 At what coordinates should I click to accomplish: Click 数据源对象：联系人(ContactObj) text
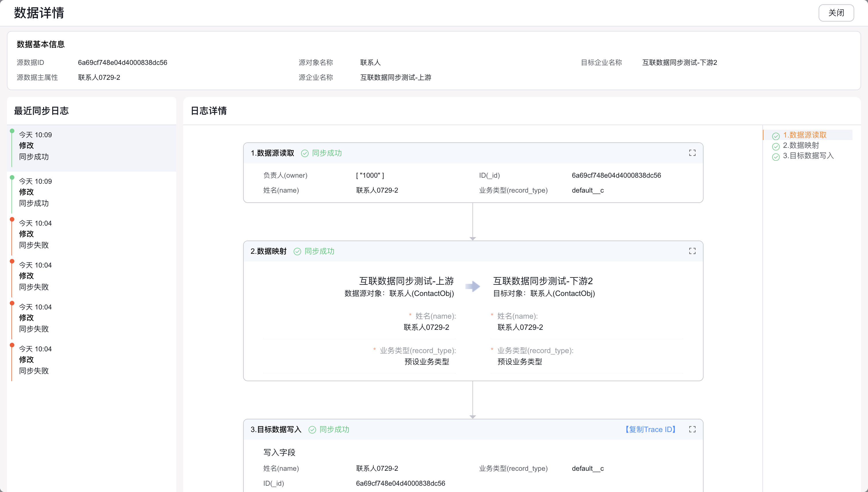[399, 293]
